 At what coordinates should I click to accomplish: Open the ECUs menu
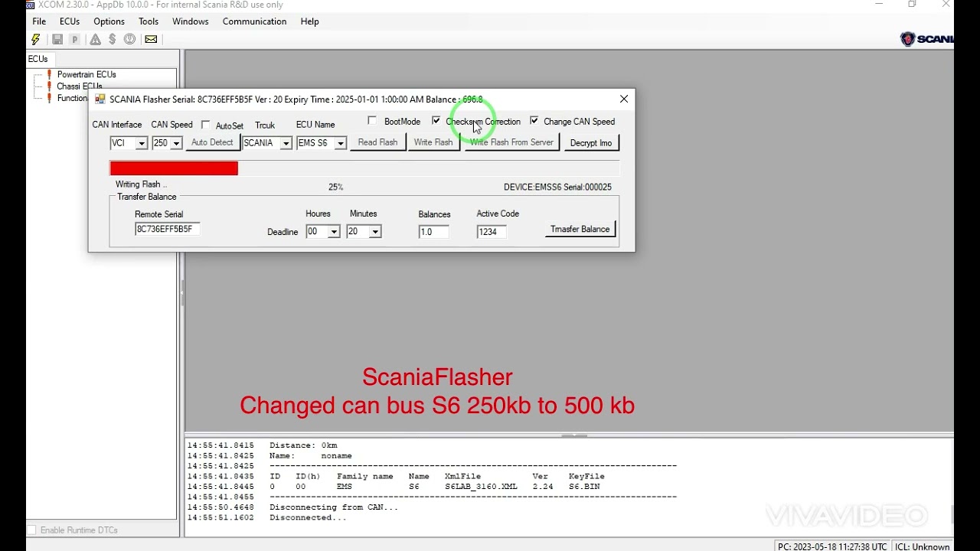pos(70,21)
